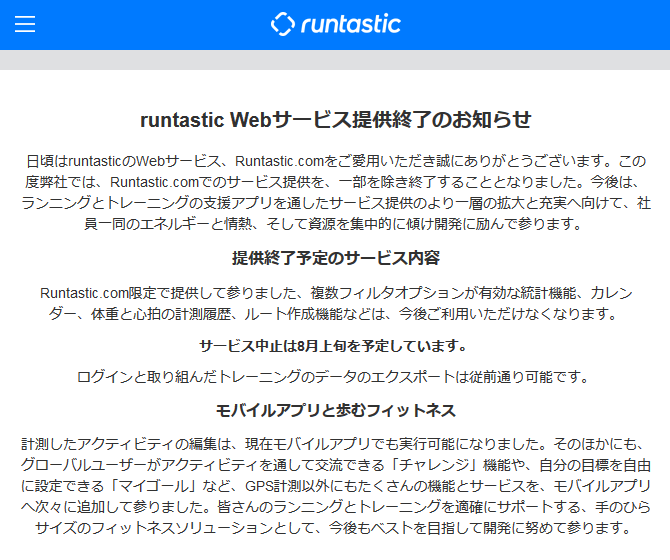Click the line starting '日頃はruntasticのWebサービス'
The height and width of the screenshot is (560, 670).
335,160
